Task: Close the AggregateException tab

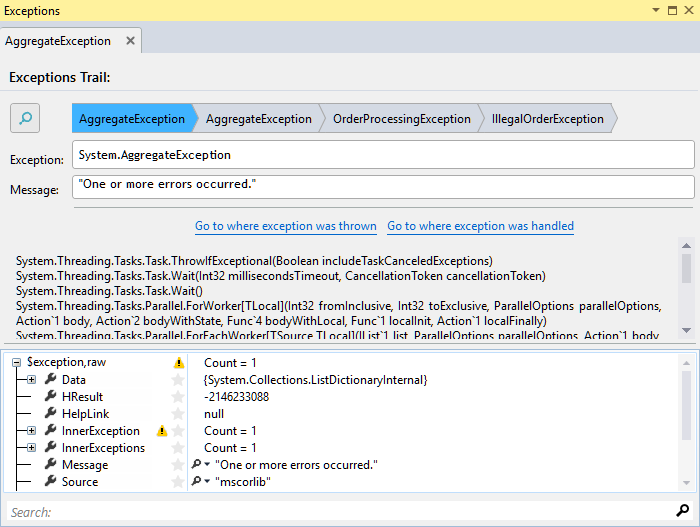Action: [x=130, y=41]
